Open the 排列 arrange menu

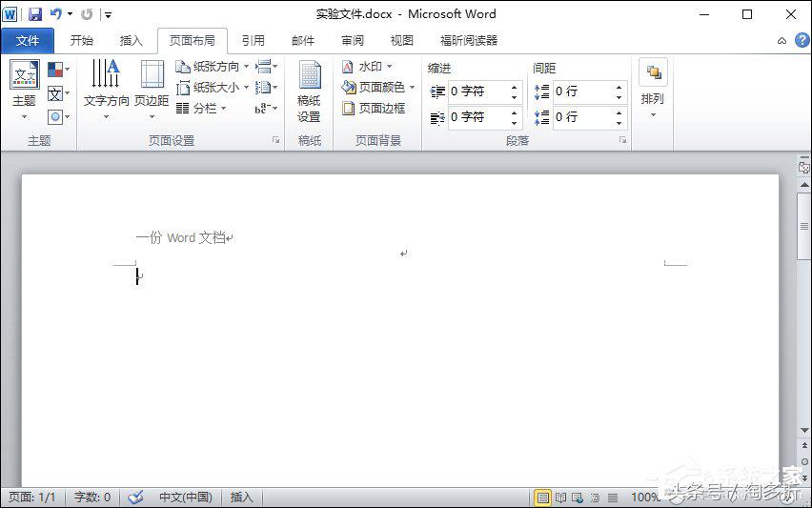coord(653,89)
